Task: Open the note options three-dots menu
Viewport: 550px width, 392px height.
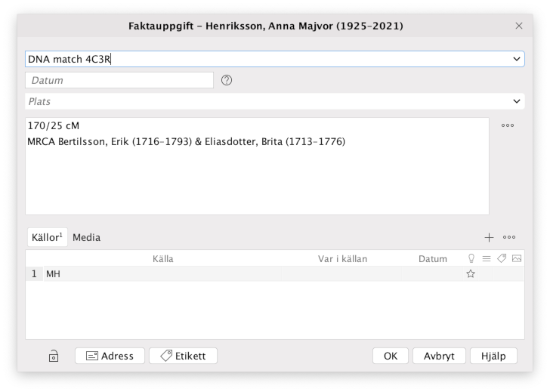Action: point(508,125)
